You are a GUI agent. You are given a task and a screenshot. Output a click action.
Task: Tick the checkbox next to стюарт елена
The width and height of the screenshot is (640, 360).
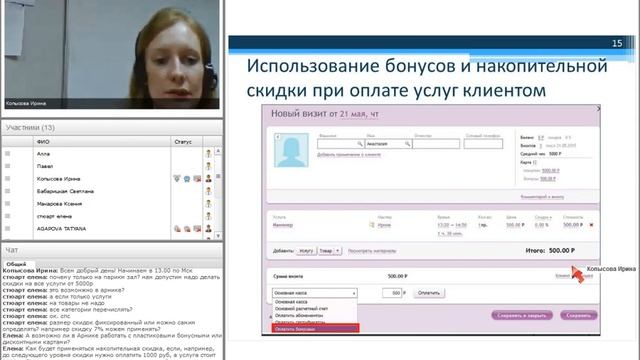point(7,216)
